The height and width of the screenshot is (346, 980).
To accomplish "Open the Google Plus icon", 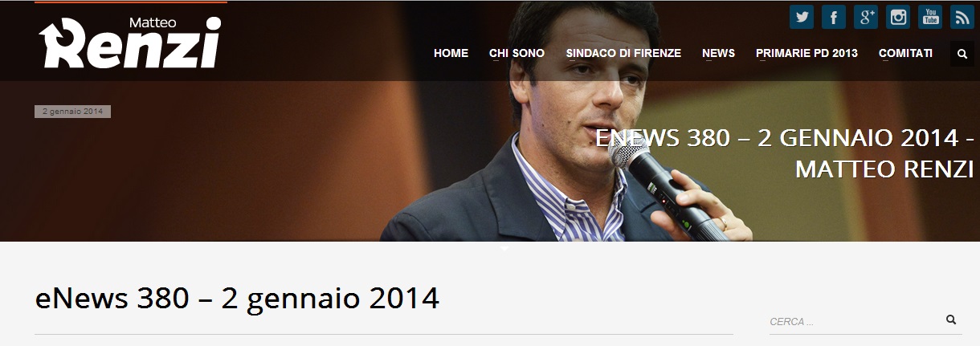I will (865, 16).
